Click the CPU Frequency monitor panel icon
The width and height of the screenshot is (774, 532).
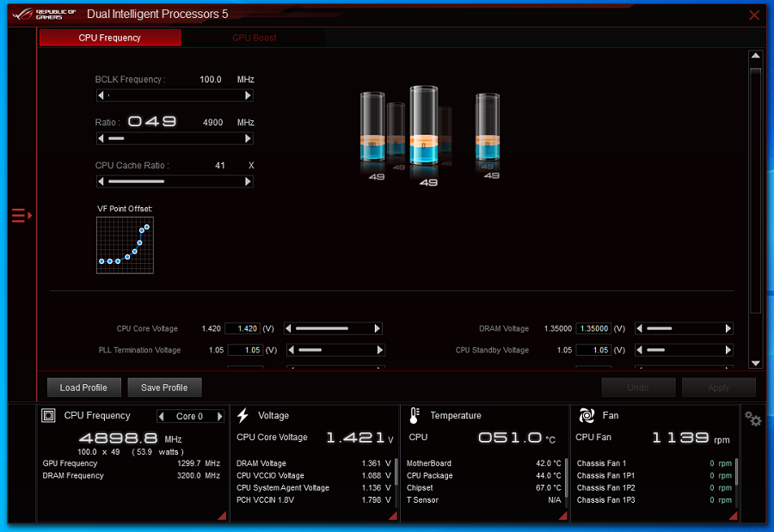(48, 415)
